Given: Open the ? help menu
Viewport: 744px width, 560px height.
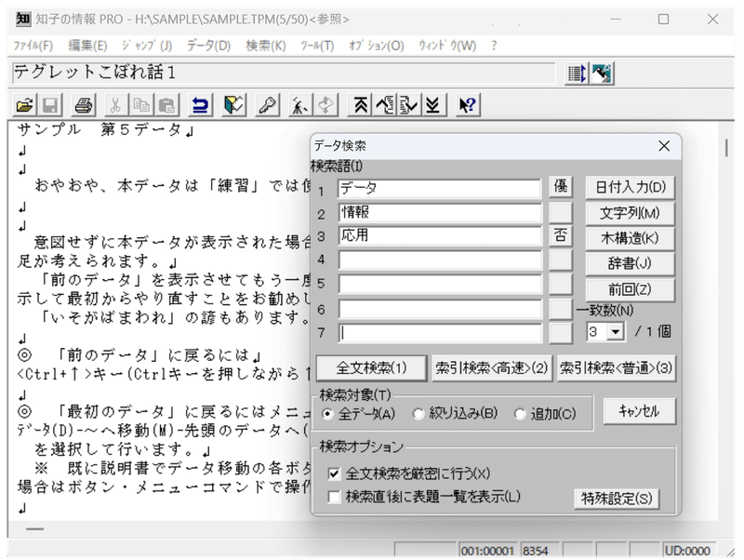Looking at the screenshot, I should (x=494, y=46).
